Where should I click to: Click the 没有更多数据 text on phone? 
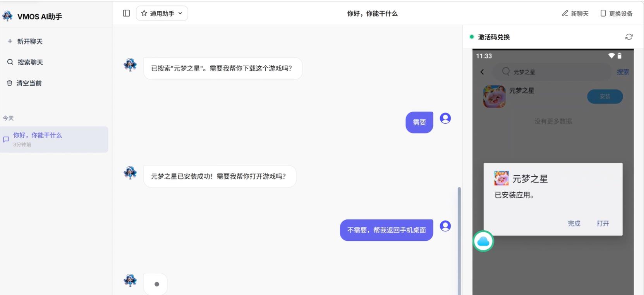click(x=553, y=121)
